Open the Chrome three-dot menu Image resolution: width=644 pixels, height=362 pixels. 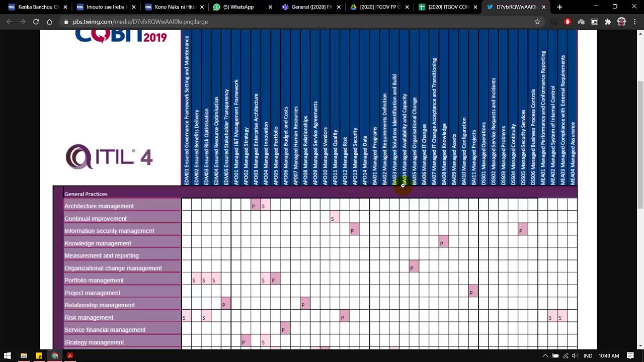point(635,22)
